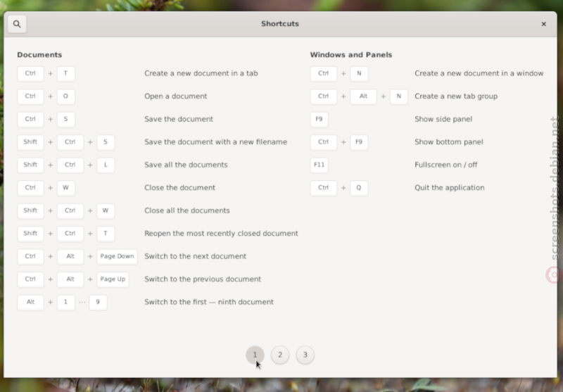
Task: Click the Page Down keycap
Action: click(x=117, y=257)
